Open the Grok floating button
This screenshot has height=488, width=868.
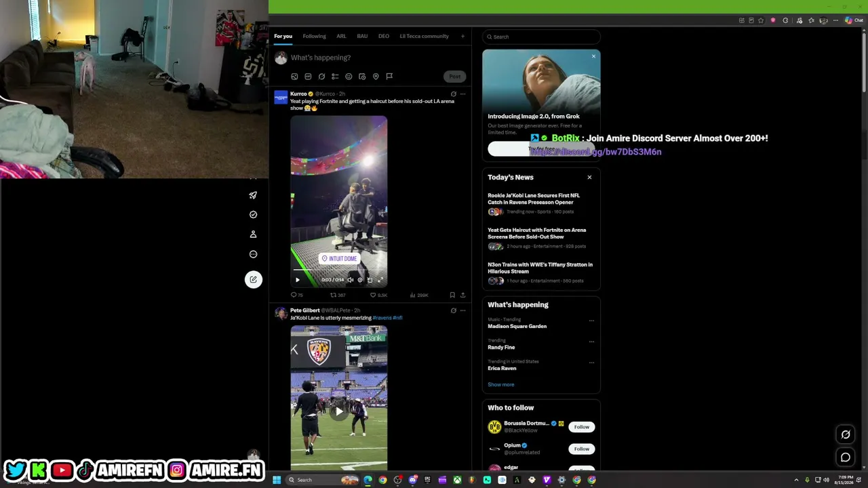846,434
